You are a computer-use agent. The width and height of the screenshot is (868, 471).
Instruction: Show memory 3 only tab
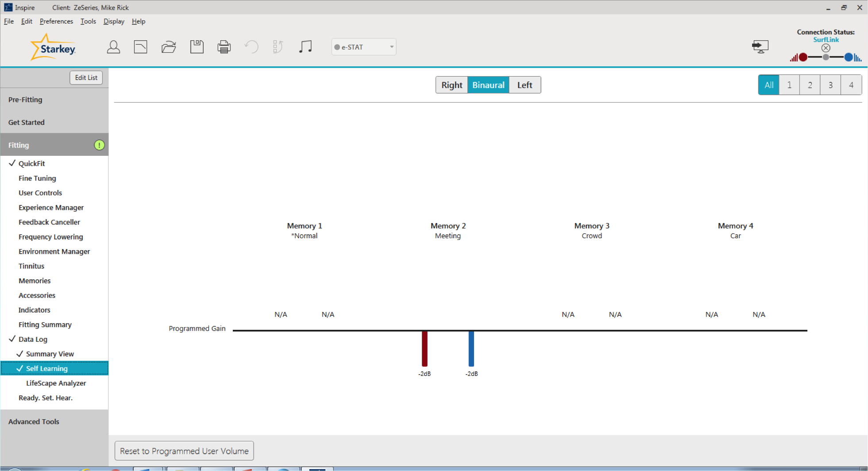[x=830, y=85]
